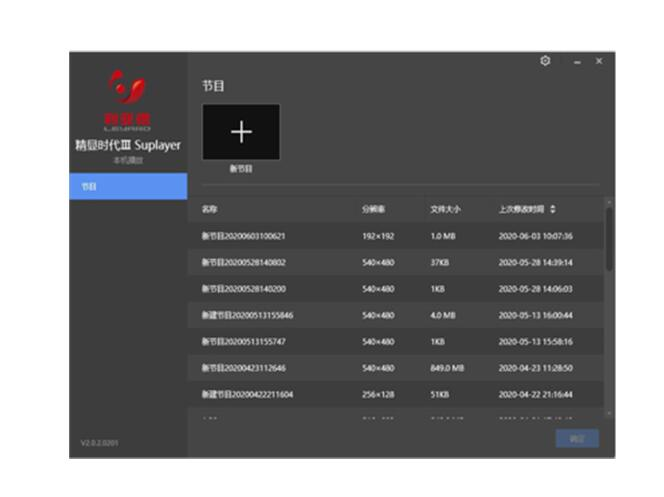Click the 文件大小 column header

[x=445, y=210]
